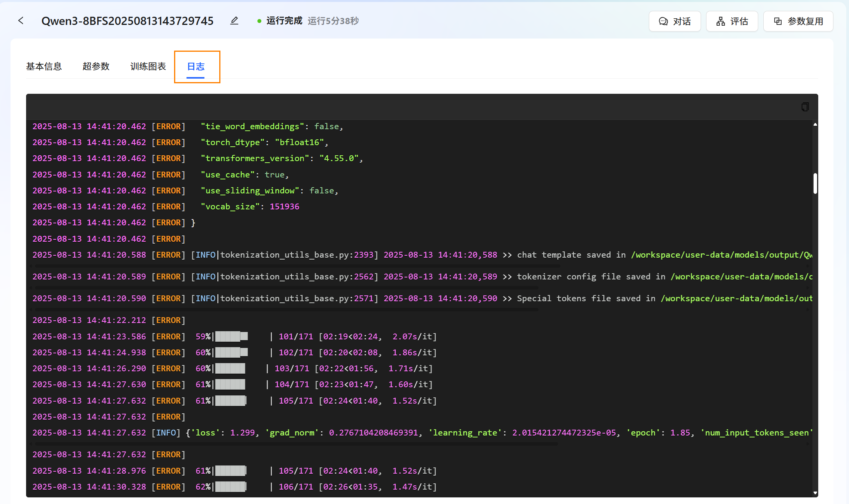849x504 pixels.
Task: Click the back arrow beside the title
Action: click(x=21, y=21)
